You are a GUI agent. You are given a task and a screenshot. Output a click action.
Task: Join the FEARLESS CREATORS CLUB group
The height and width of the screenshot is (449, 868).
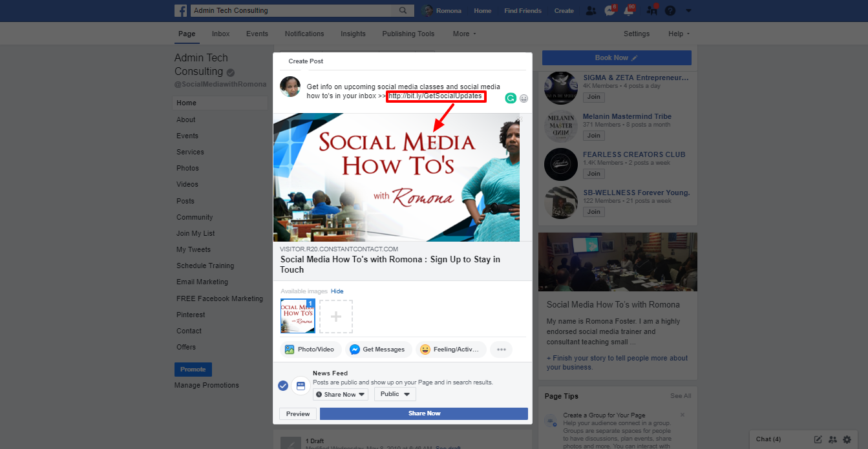pos(594,173)
